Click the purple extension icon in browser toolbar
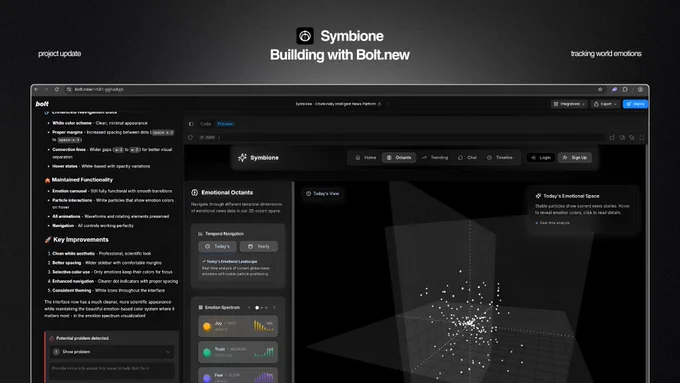Image resolution: width=680 pixels, height=383 pixels. pos(614,89)
